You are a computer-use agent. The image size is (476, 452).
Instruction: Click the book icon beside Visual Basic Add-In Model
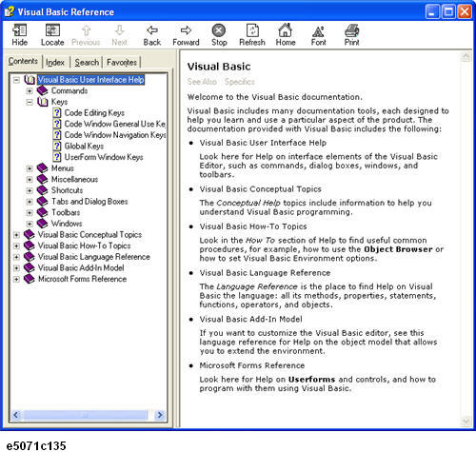[x=30, y=268]
